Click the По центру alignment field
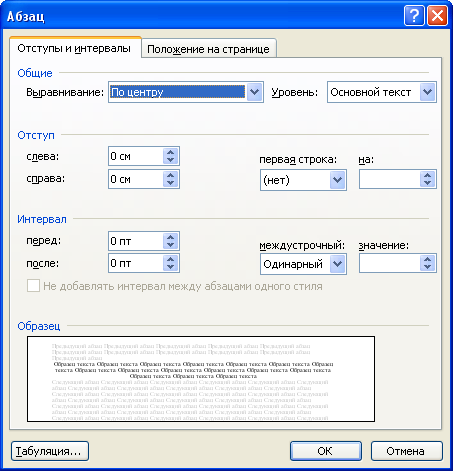The image size is (453, 471). tap(177, 92)
